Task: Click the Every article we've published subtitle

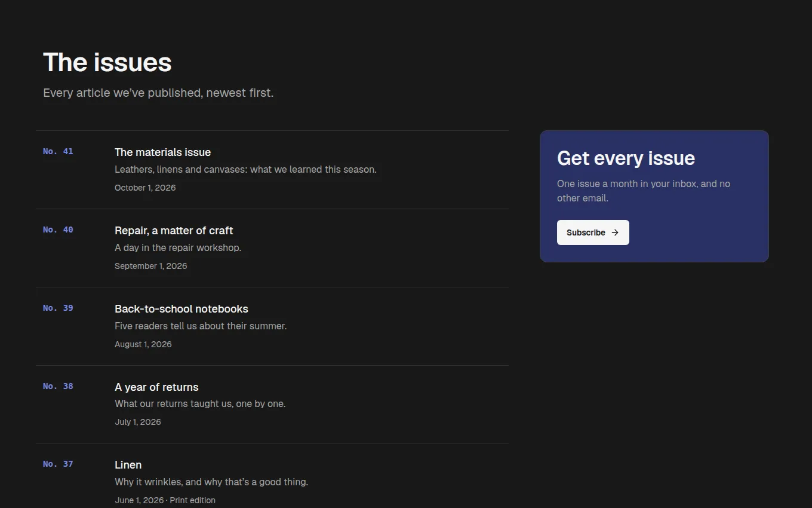Action: coord(158,93)
